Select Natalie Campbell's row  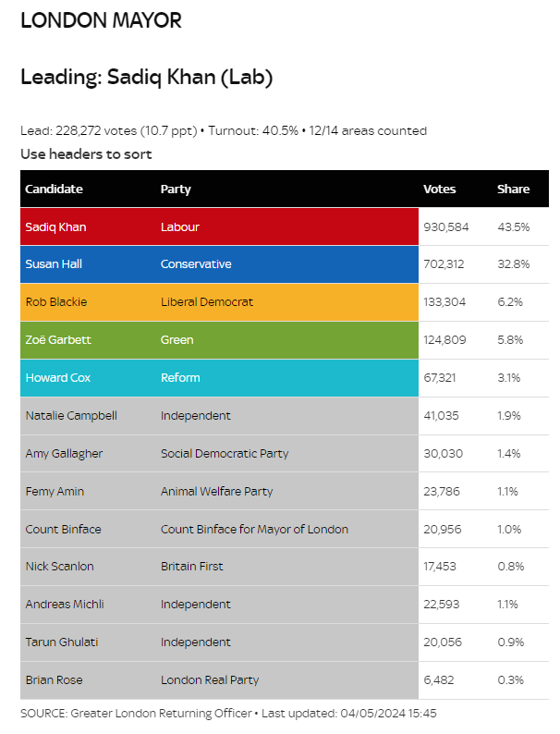coord(285,416)
